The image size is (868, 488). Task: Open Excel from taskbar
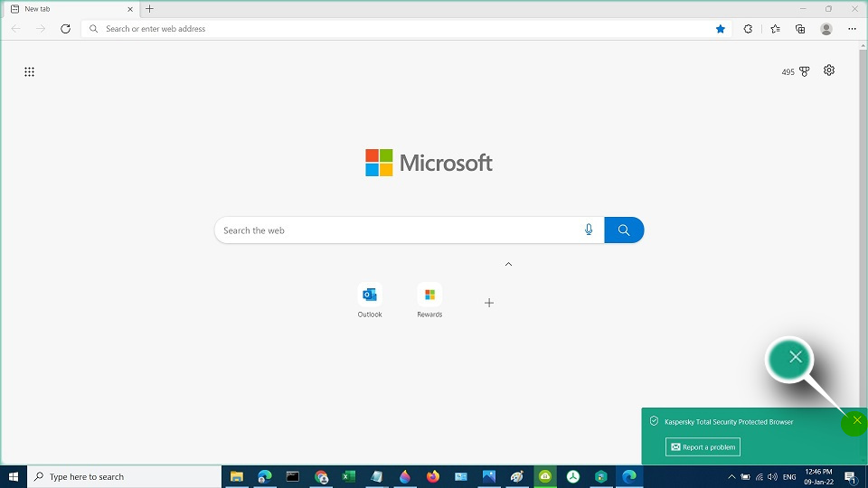pos(349,476)
